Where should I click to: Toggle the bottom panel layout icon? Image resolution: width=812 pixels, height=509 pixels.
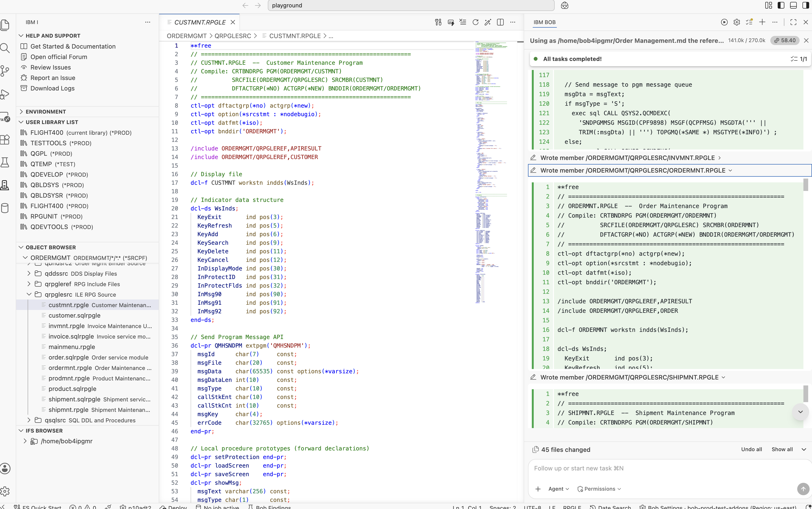point(793,5)
